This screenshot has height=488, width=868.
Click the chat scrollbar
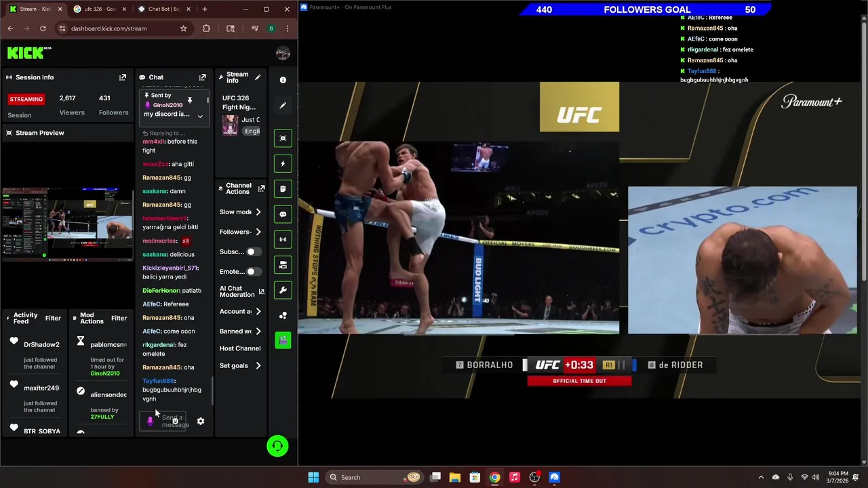(212, 390)
